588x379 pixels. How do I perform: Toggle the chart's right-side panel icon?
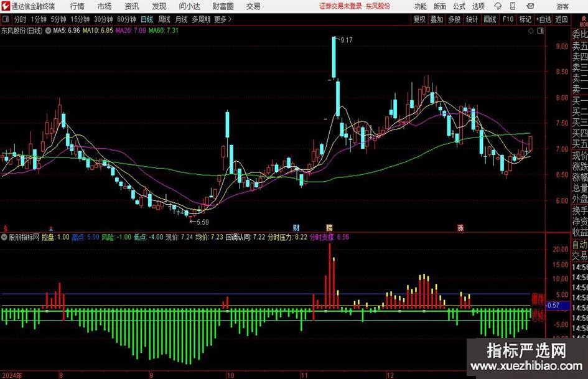[x=540, y=31]
